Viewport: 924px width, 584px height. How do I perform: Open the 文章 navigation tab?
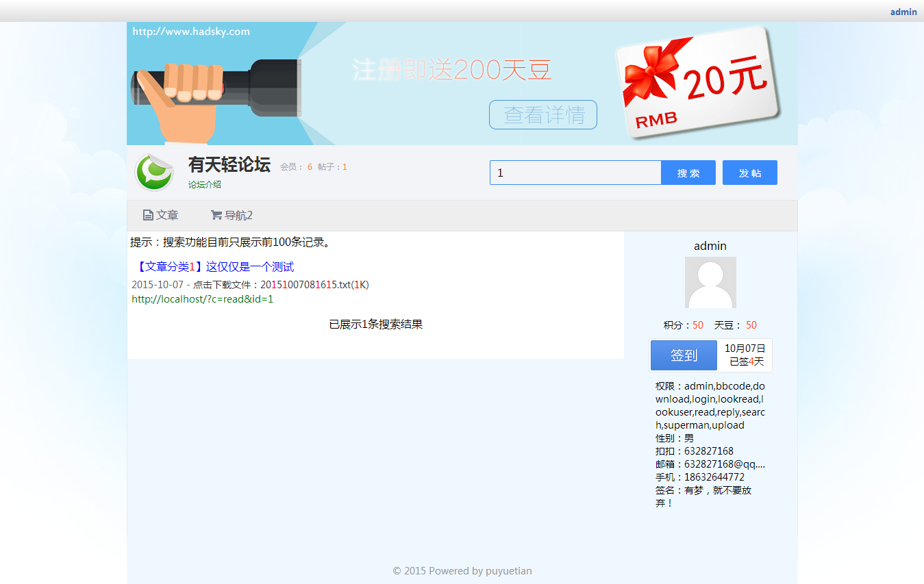161,216
